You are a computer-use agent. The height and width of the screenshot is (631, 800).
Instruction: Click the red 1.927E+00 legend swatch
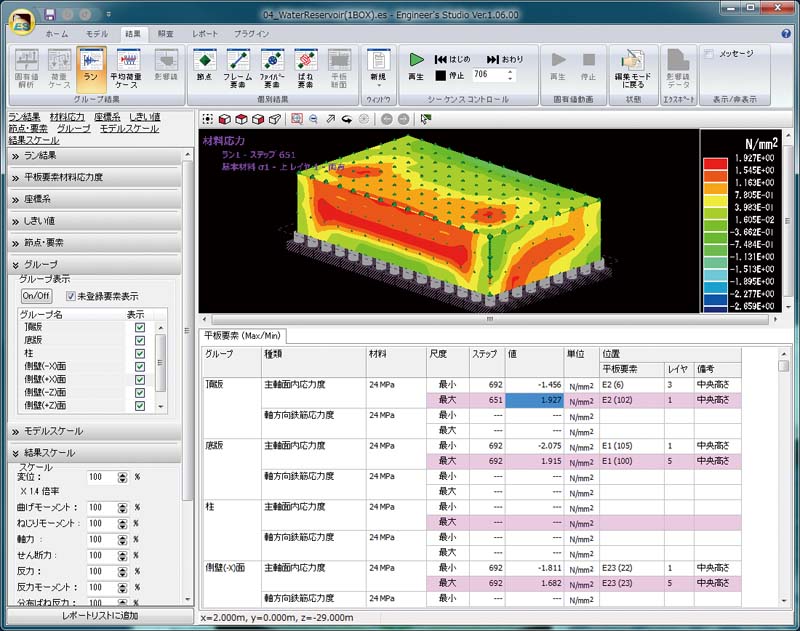point(715,163)
